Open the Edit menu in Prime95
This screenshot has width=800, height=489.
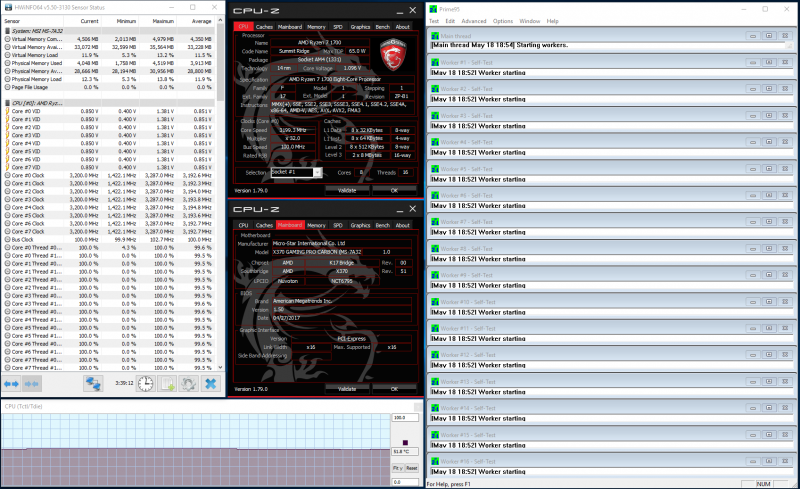(x=450, y=21)
